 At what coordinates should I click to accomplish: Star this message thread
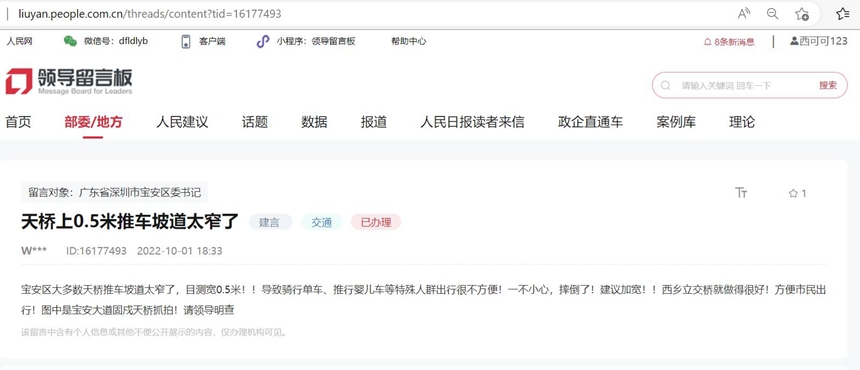(x=797, y=193)
